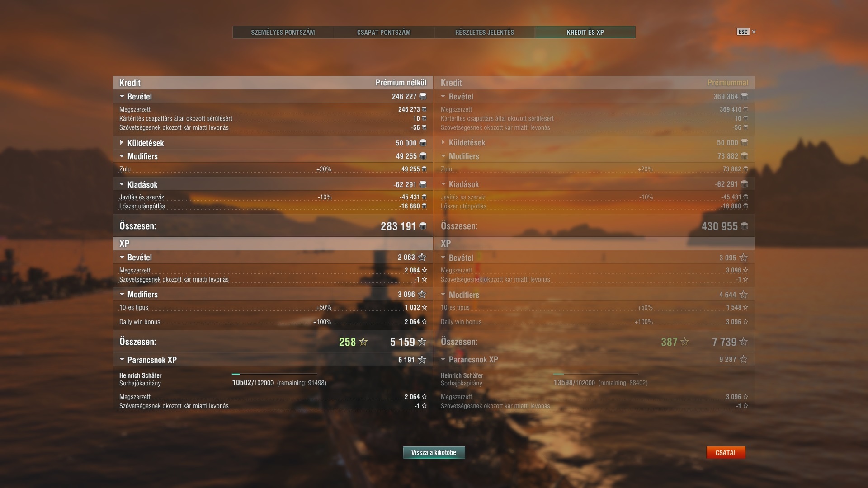The height and width of the screenshot is (488, 868).
Task: Switch to the Személyes pontszám tab
Action: (283, 32)
